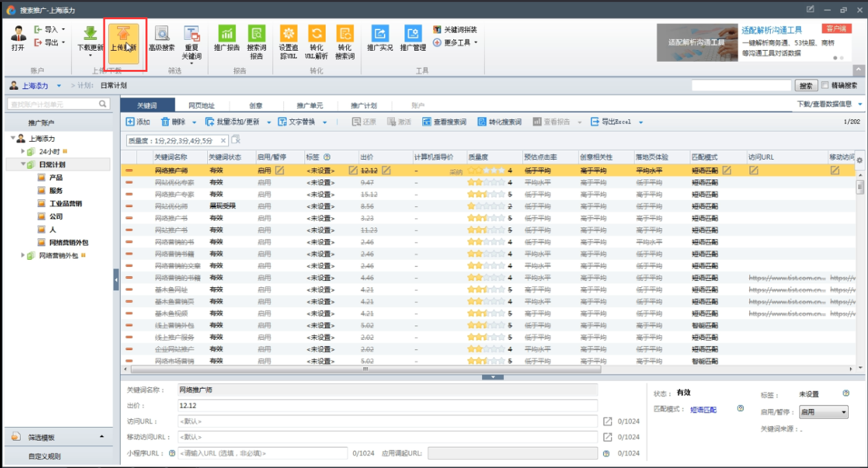Open 推广管理 promotion management
Screen dimensions: 868x468
[x=413, y=38]
